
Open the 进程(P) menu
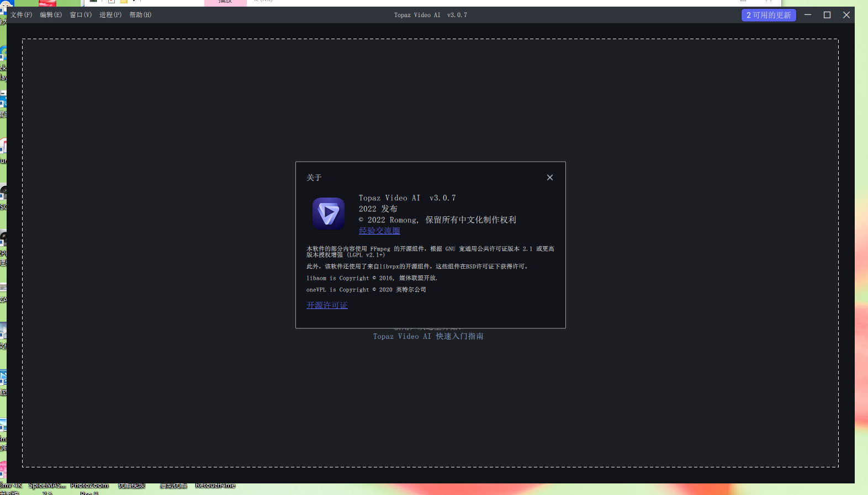click(110, 15)
